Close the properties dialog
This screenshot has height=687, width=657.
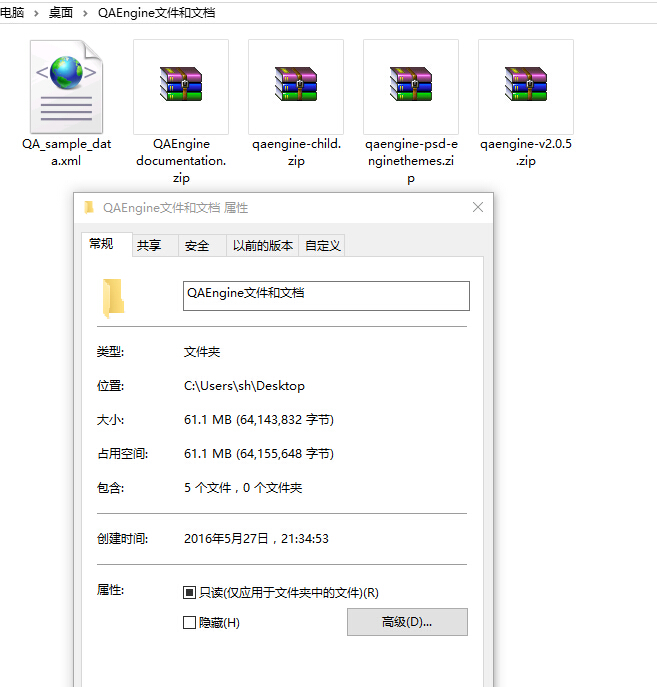[478, 207]
